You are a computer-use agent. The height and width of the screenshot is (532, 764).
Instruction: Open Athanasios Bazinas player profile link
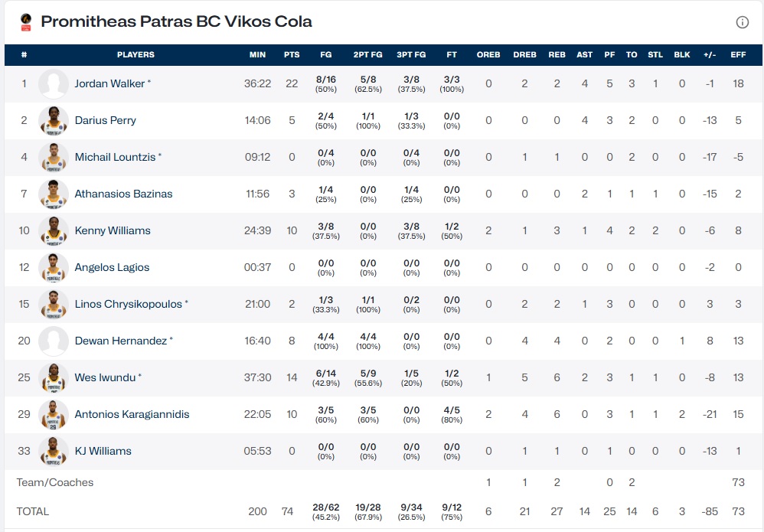pos(123,194)
